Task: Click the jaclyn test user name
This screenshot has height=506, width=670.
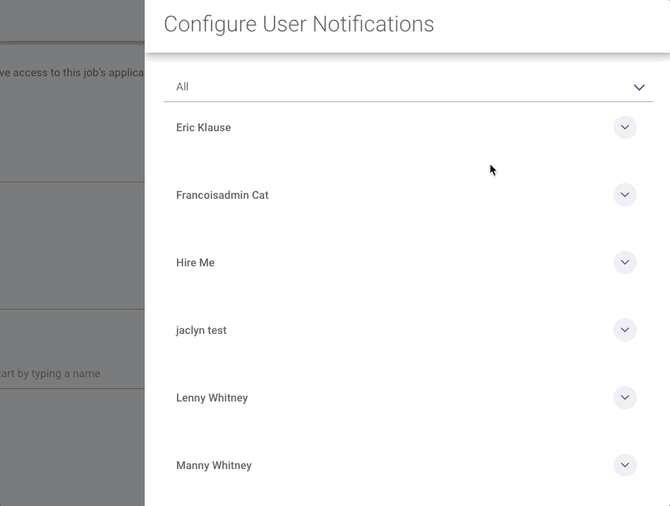Action: tap(201, 330)
